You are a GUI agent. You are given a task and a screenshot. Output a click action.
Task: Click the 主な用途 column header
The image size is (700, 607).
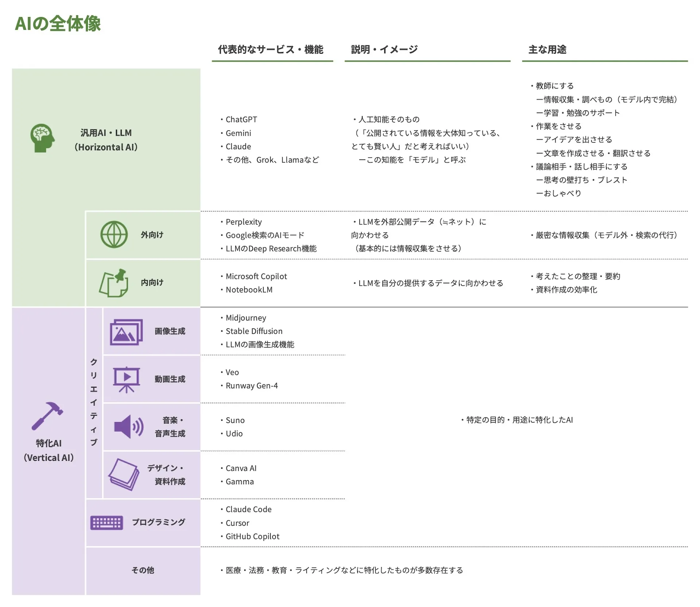(x=547, y=50)
